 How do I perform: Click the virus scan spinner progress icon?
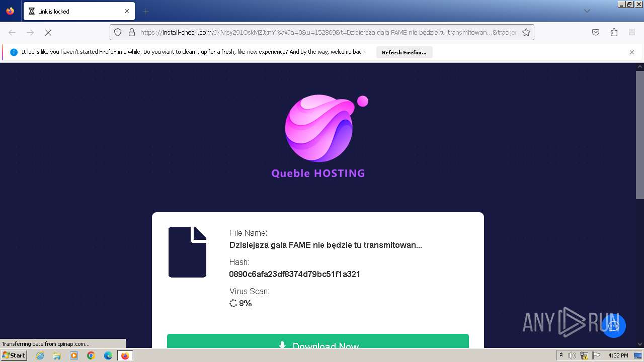click(x=233, y=303)
